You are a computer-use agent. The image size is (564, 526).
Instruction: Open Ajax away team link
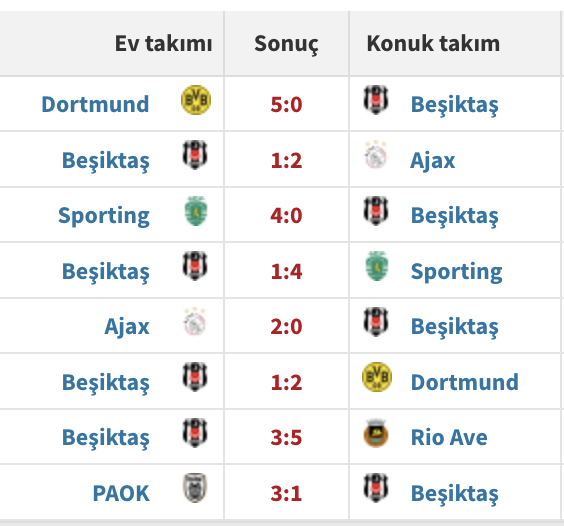coord(433,160)
